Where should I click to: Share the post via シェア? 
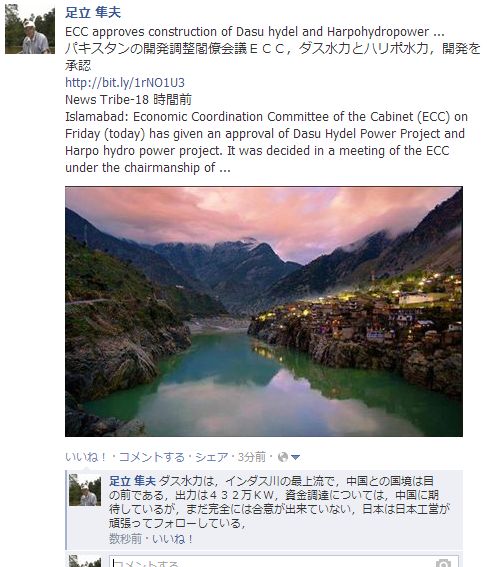click(212, 457)
